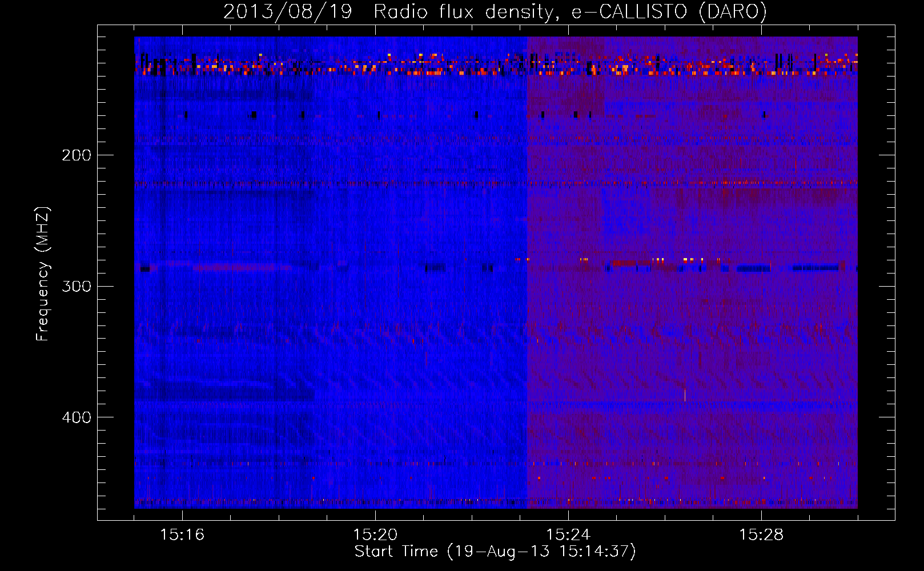
Task: Click the 300 frequency tick label
Action: [x=77, y=286]
